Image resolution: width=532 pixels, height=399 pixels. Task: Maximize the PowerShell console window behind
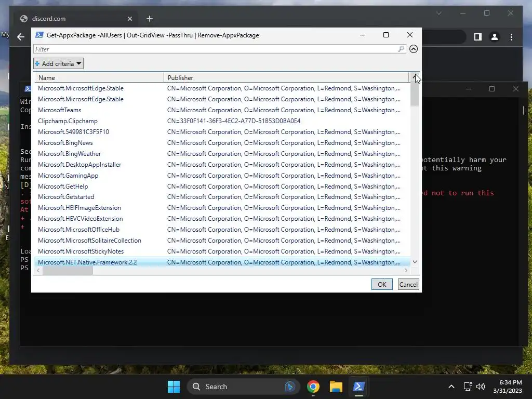click(x=491, y=89)
